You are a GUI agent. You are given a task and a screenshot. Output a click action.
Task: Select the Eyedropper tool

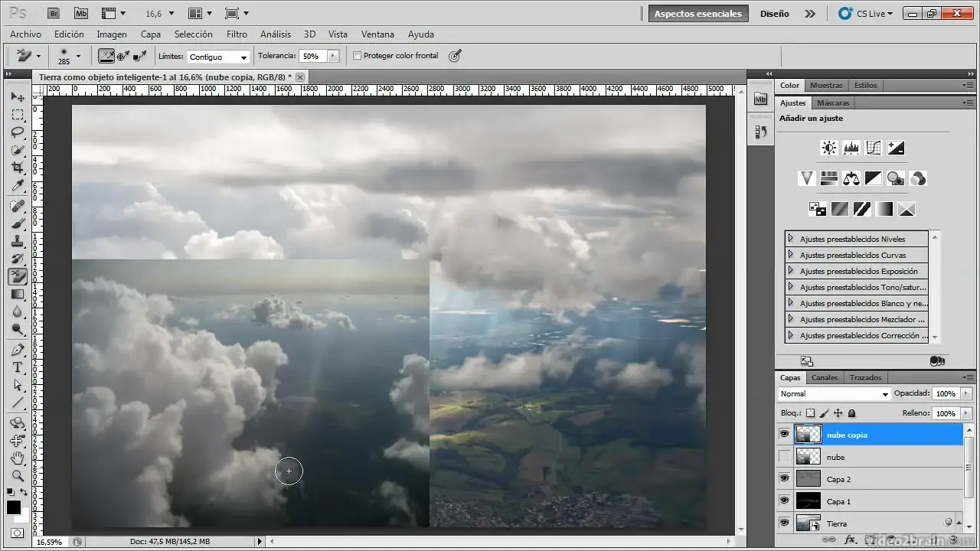[18, 186]
